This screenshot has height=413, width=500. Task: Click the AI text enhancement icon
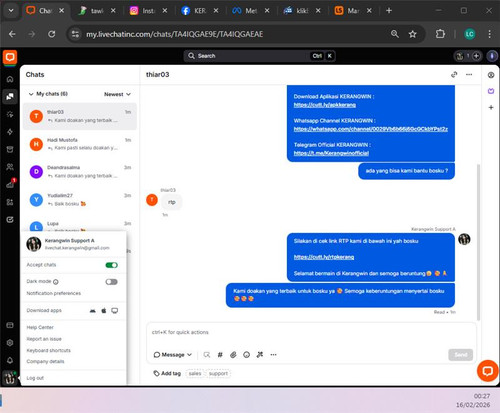tap(260, 355)
